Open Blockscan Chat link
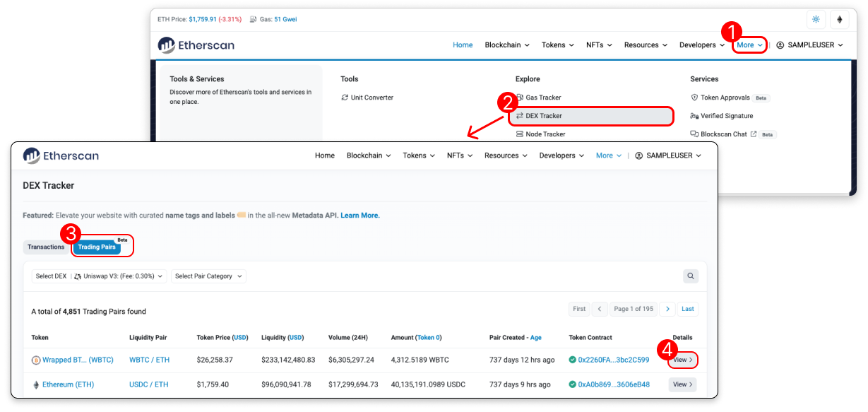Image resolution: width=868 pixels, height=412 pixels. 723,134
